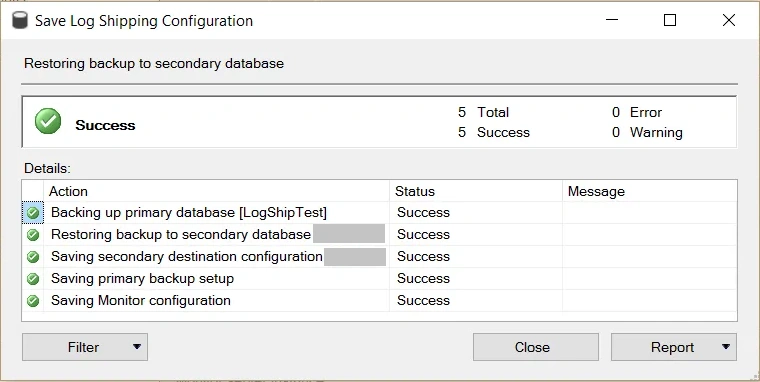Select 'Saving Monitor configuration' action text
This screenshot has width=760, height=382.
141,301
